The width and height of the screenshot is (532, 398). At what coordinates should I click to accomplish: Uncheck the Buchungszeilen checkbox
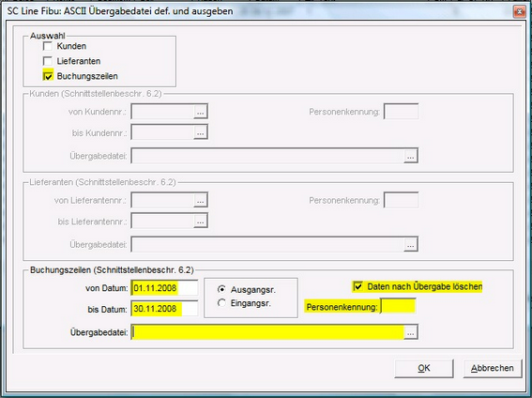coord(48,76)
